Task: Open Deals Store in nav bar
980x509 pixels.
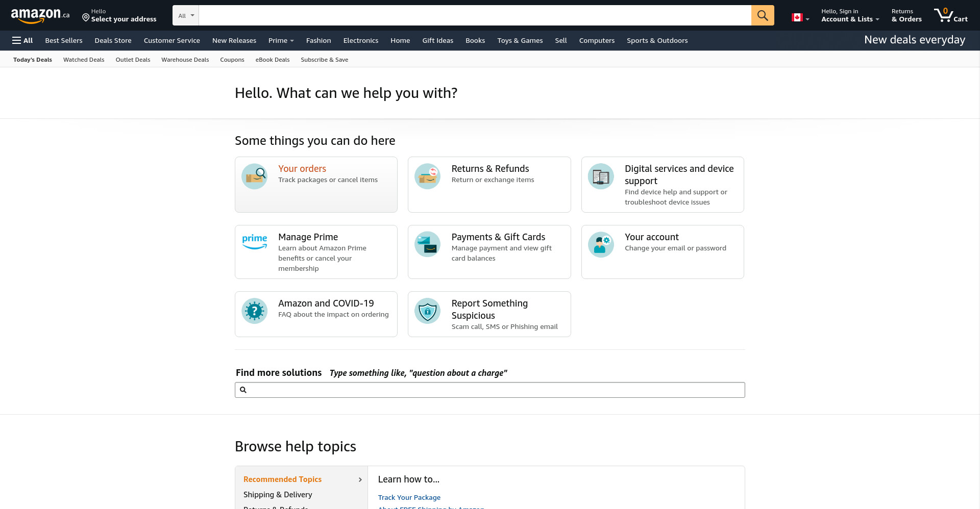Action: click(113, 40)
